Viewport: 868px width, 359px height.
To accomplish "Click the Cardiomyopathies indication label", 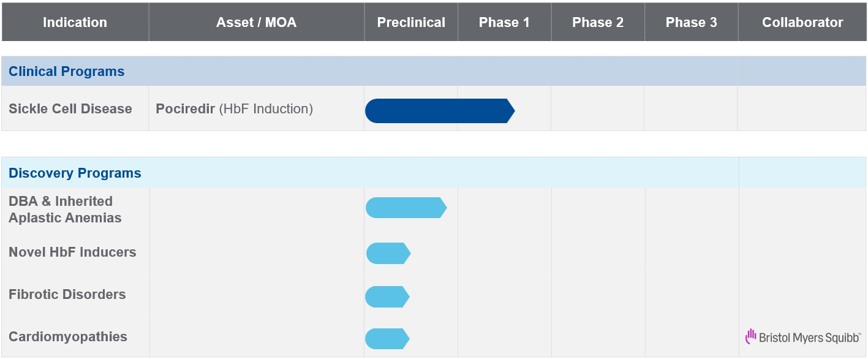I will pyautogui.click(x=68, y=337).
